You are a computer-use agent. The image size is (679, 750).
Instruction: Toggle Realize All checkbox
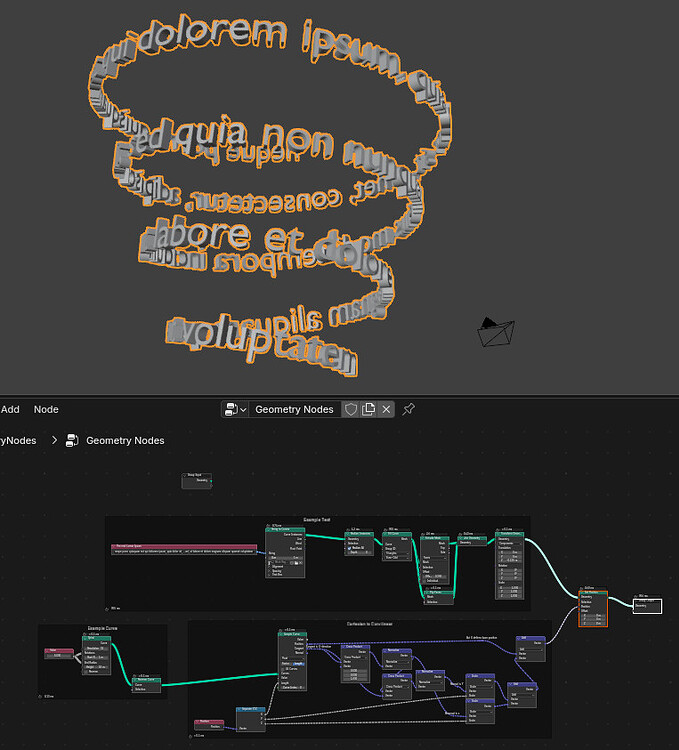[x=350, y=548]
